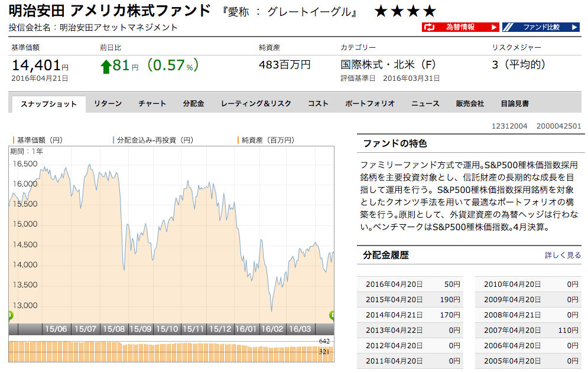
Task: Click the 15/09 timeline marker
Action: tap(141, 329)
